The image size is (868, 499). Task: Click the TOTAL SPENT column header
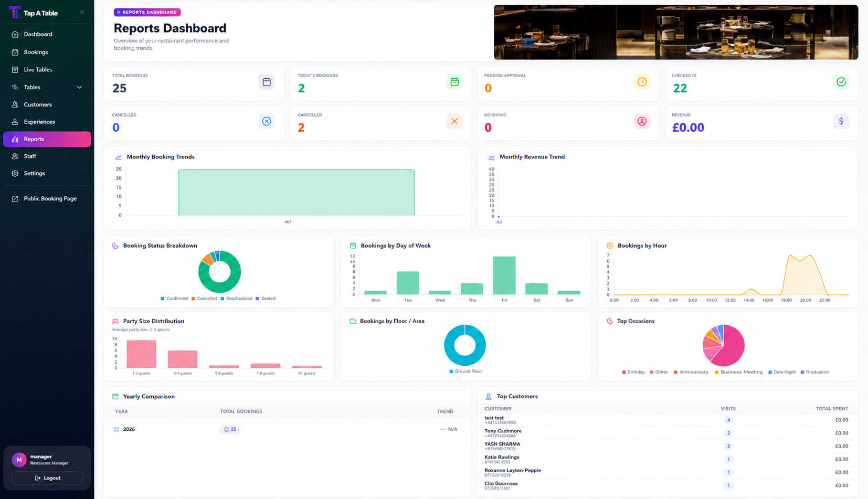click(832, 409)
